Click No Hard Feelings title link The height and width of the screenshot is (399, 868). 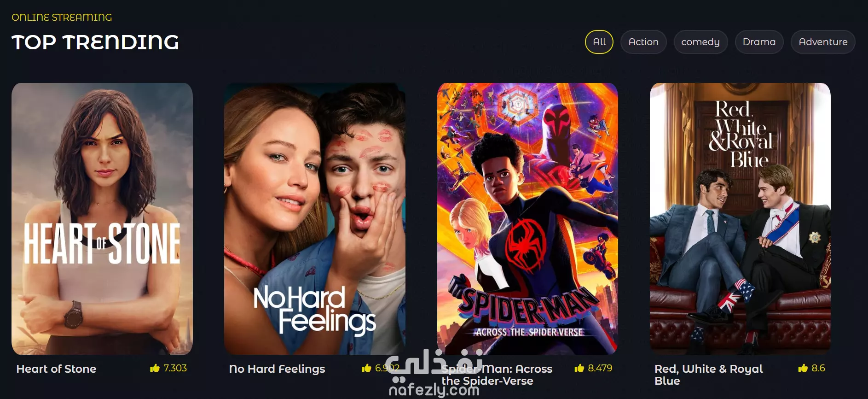coord(277,369)
